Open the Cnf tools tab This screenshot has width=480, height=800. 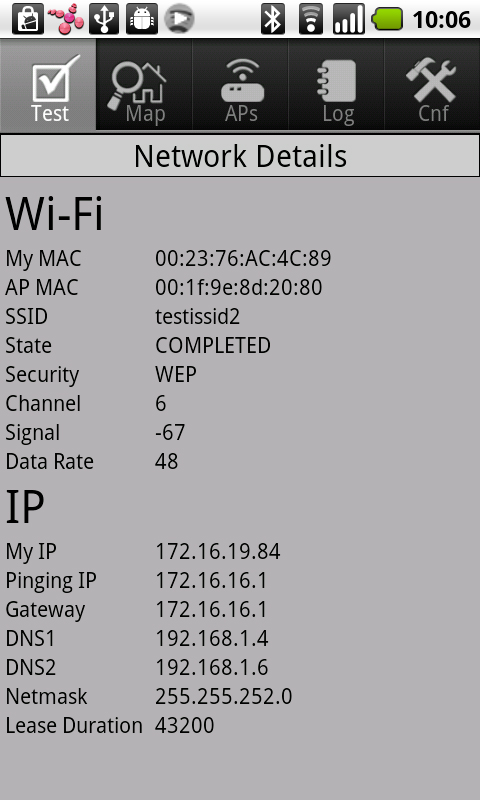click(432, 85)
